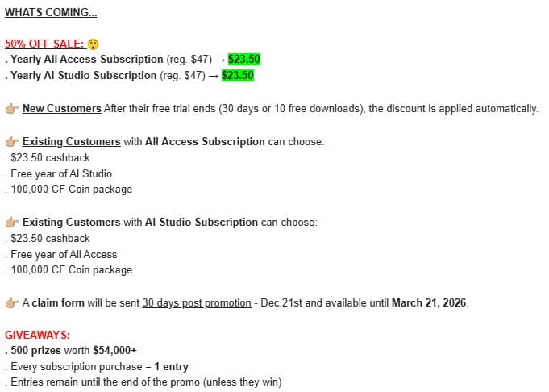Screen dimensions: 549x392
Task: Click the pointing hand before Existing Customers All Access
Action: click(12, 142)
